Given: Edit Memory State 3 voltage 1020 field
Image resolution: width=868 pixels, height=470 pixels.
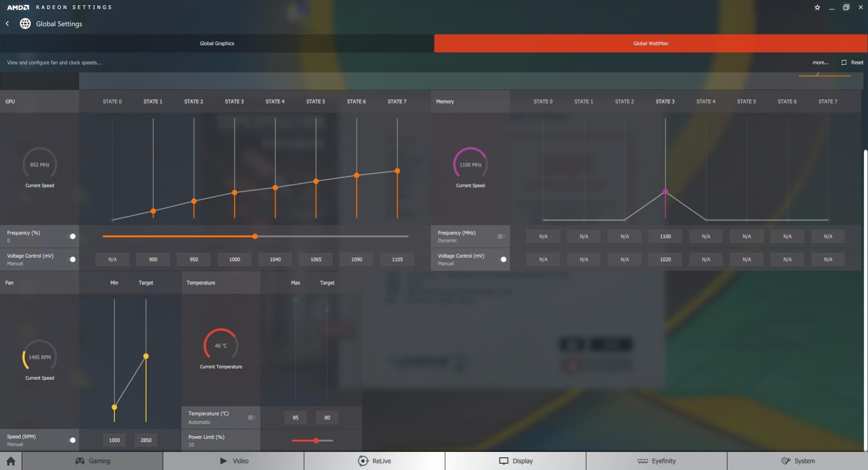Looking at the screenshot, I should [x=665, y=259].
